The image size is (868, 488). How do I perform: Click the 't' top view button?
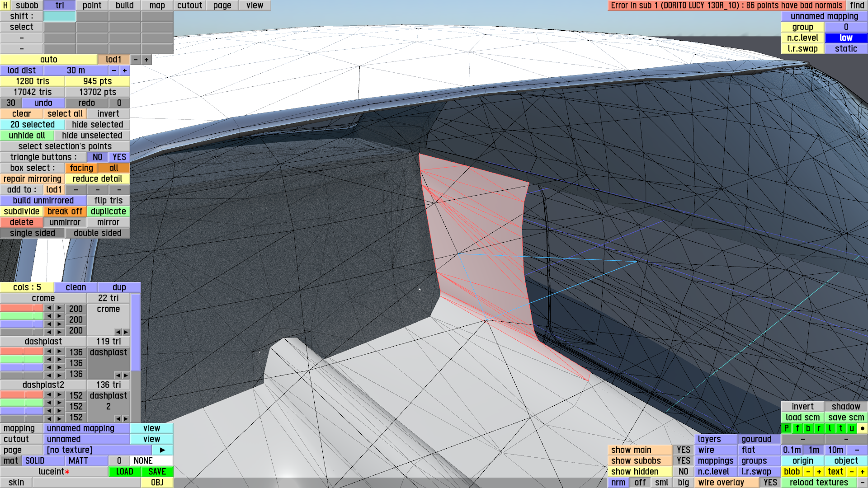841,428
